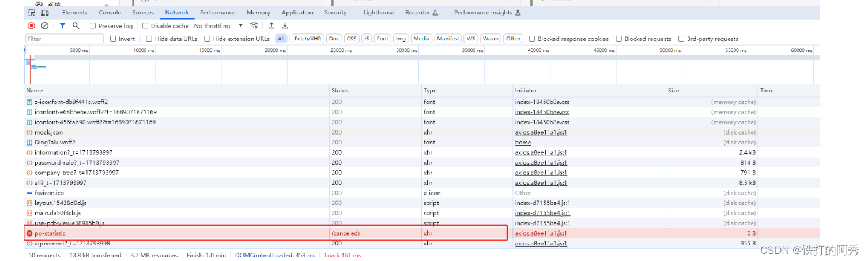The image size is (868, 261).
Task: Sort by the Status column header
Action: (x=375, y=91)
